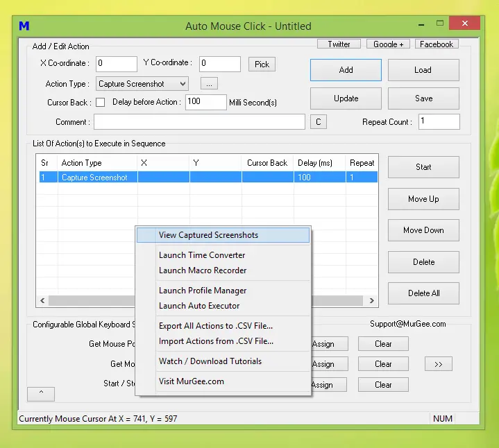
Task: Select Export All Actions to .CSV File
Action: click(216, 326)
